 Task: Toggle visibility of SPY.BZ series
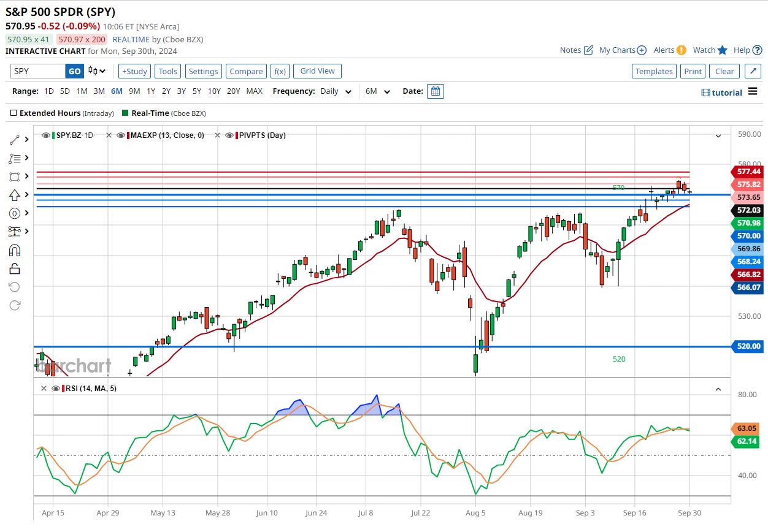[46, 135]
